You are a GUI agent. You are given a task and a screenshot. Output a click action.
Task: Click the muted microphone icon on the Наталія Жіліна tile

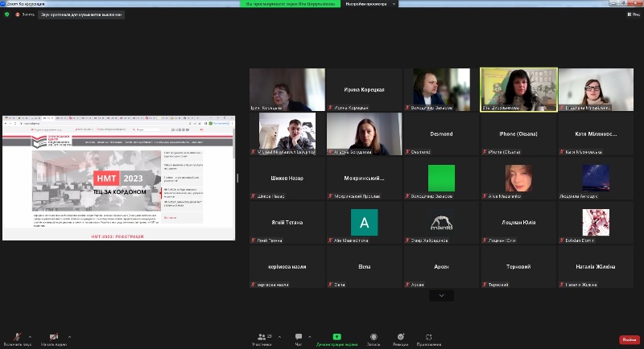[x=562, y=285]
